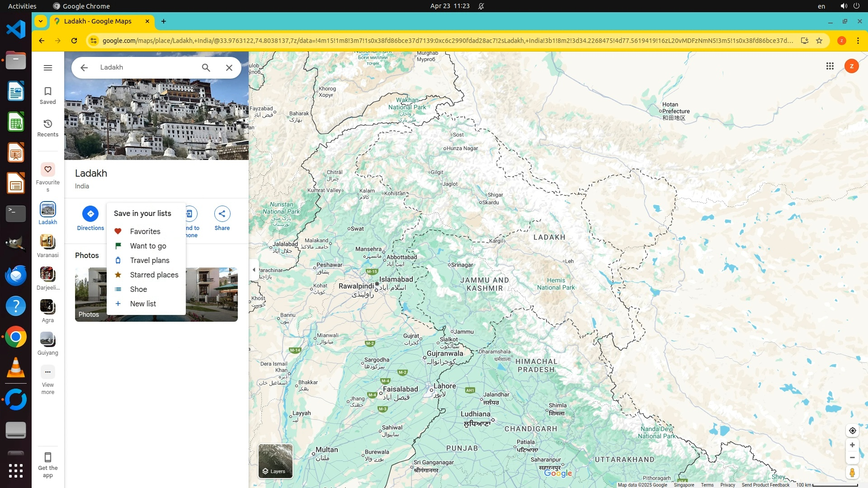Click New list option

pos(142,304)
